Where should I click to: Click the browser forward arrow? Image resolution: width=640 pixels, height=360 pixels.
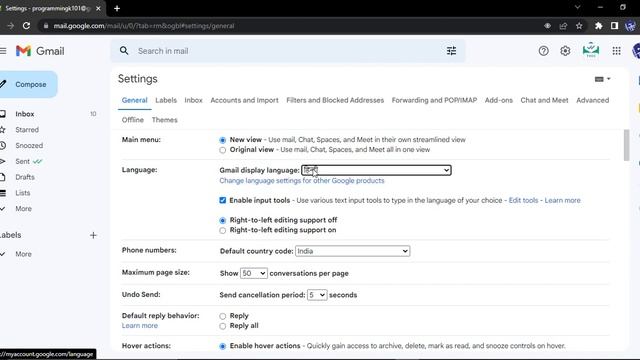pyautogui.click(x=10, y=26)
